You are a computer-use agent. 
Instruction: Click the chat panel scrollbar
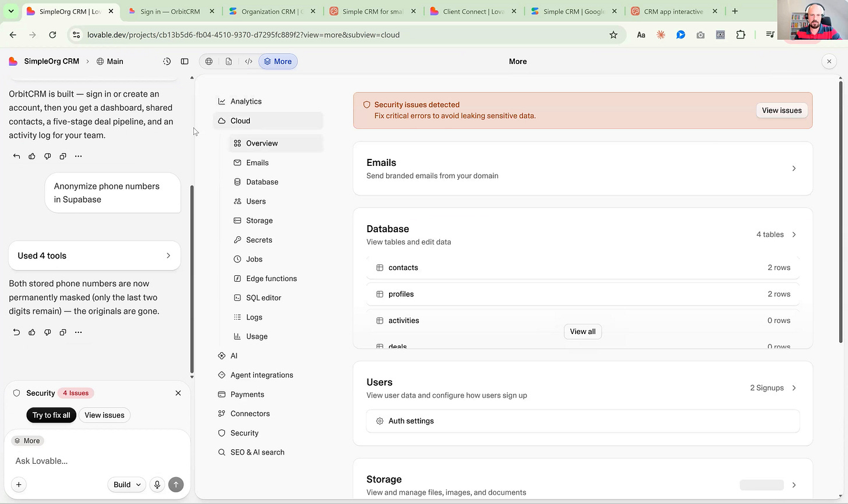pos(192,279)
